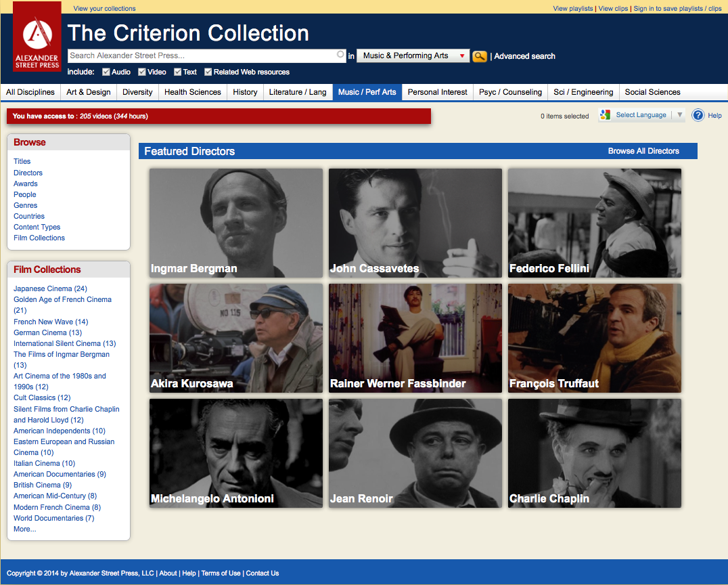Open British Cinema (9) collection
Viewport: 728px width, 585px height.
43,485
